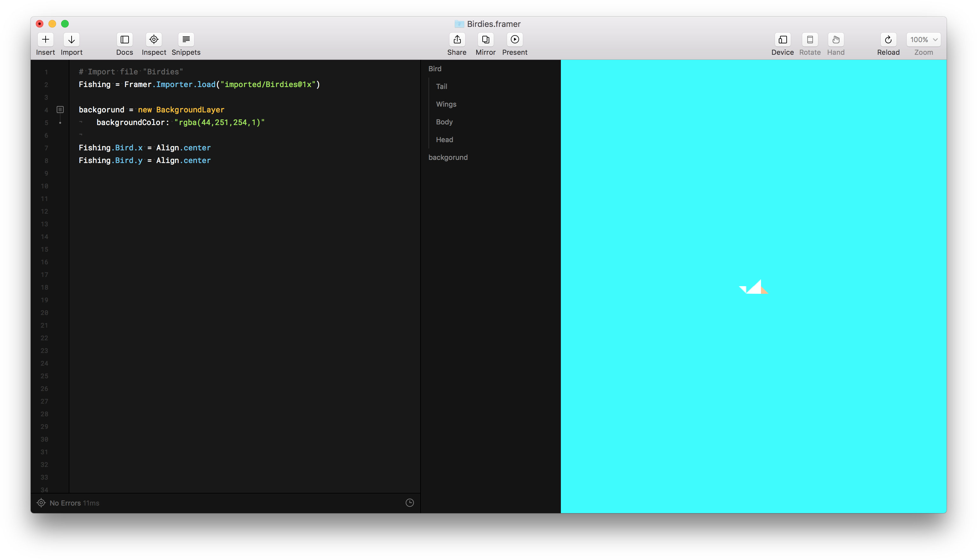Open the Import tool
977x560 pixels.
pos(72,40)
